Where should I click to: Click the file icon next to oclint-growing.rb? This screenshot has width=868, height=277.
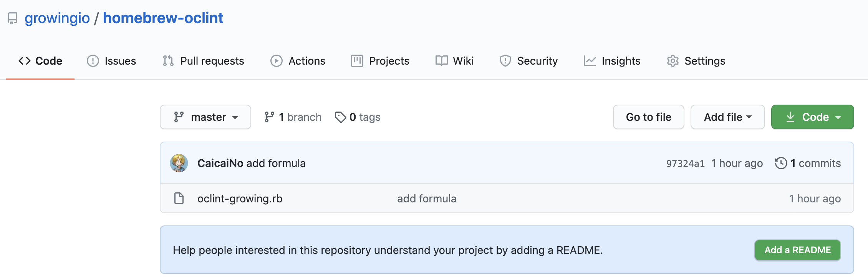[179, 199]
